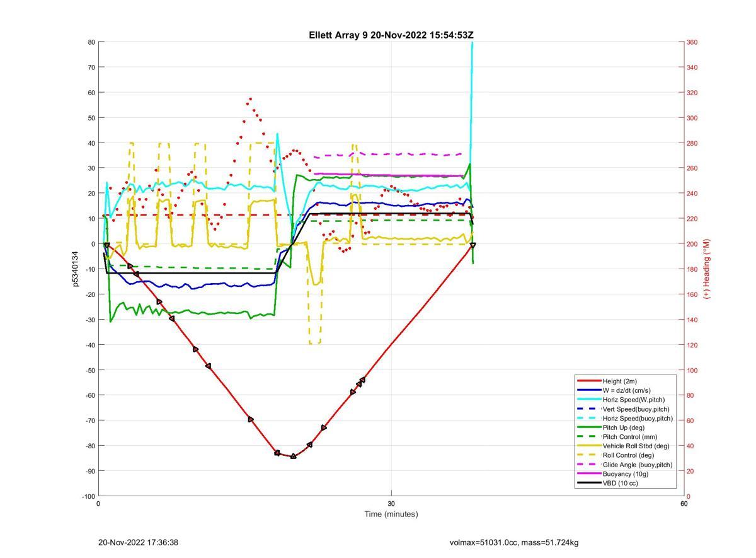Screen dimensions: 756x558
Task: Click the '360' tick on the heading axis
Action: (x=692, y=42)
